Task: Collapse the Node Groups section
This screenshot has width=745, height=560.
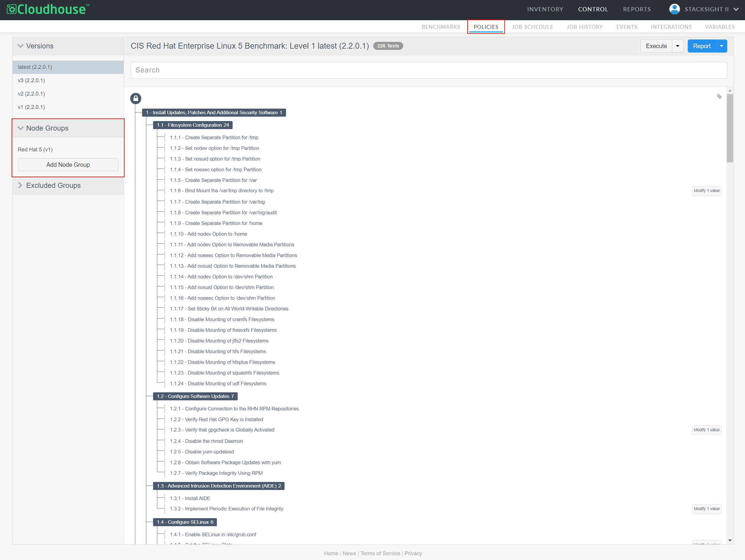Action: [x=20, y=128]
